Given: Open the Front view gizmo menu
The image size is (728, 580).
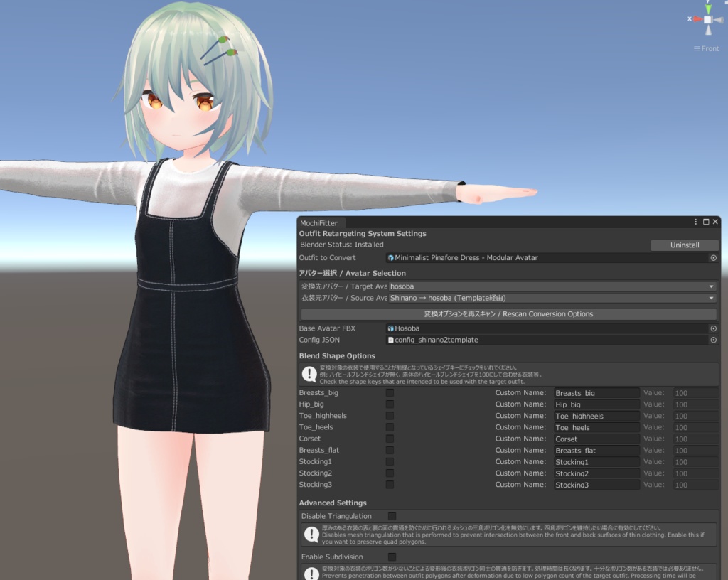Looking at the screenshot, I should tap(705, 48).
